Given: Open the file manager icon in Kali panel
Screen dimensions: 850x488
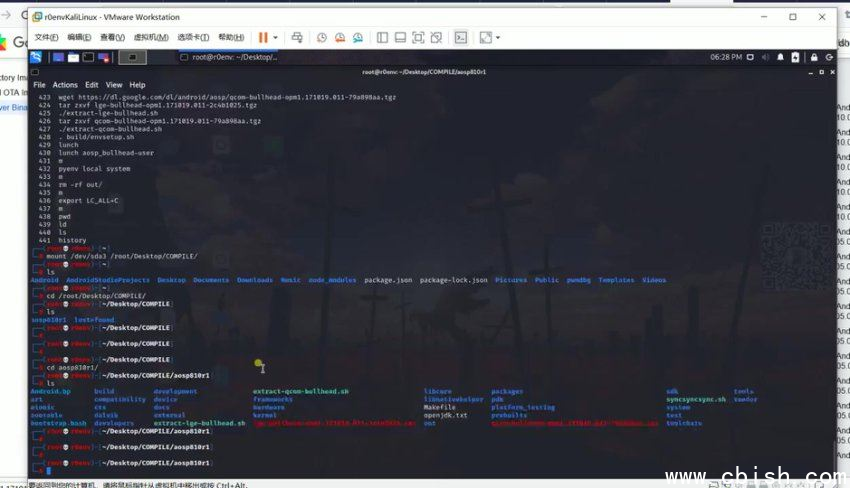Looking at the screenshot, I should tap(73, 57).
